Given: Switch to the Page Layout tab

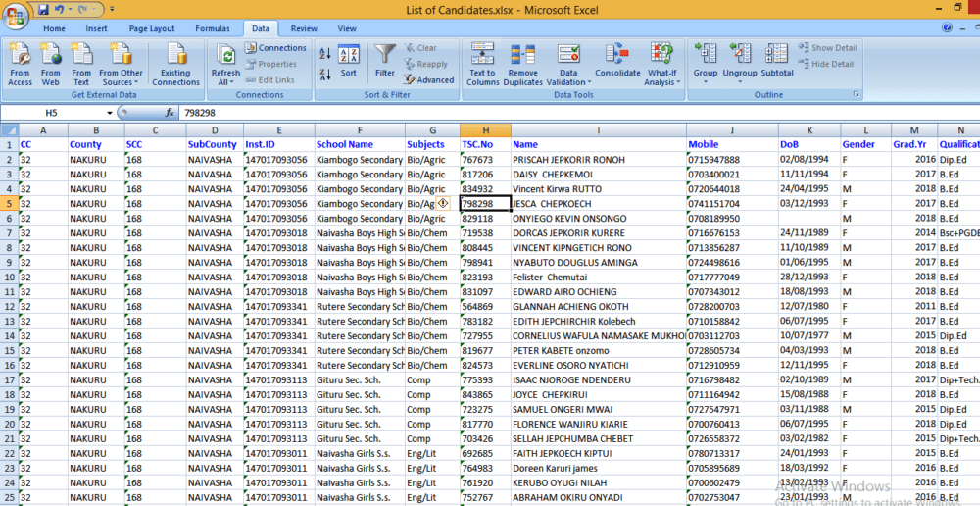Looking at the screenshot, I should pyautogui.click(x=152, y=28).
